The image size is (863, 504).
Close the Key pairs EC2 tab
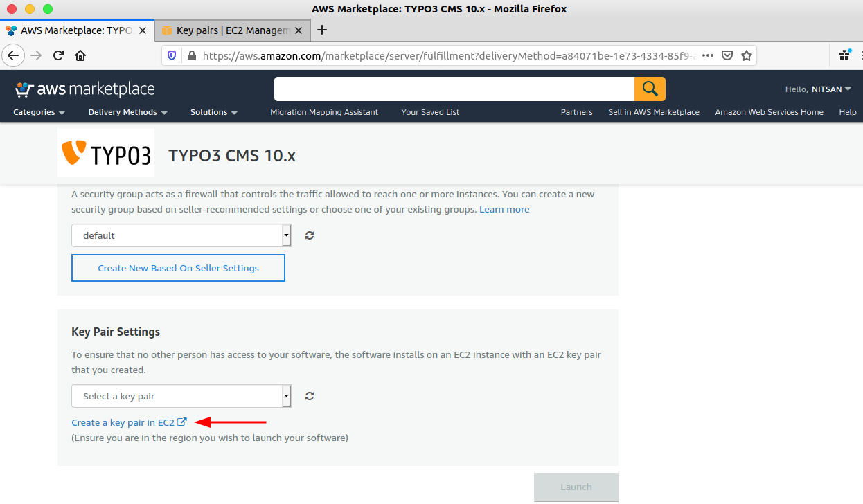point(299,30)
